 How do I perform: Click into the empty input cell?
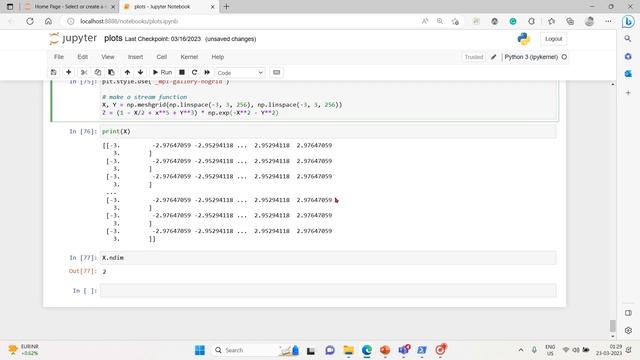[x=328, y=291]
